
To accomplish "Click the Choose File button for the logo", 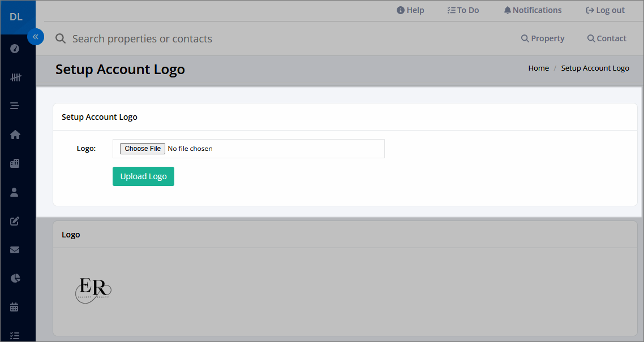I will (x=142, y=148).
